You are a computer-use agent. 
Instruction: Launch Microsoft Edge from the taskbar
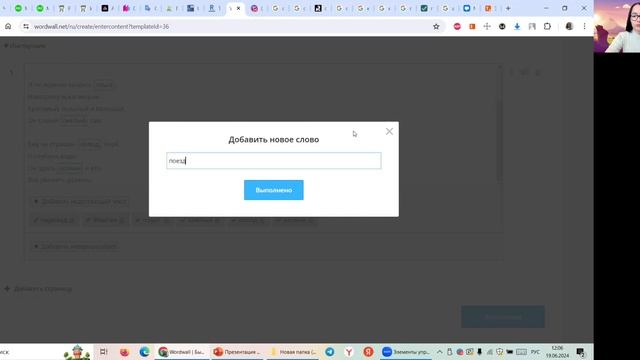[144, 352]
